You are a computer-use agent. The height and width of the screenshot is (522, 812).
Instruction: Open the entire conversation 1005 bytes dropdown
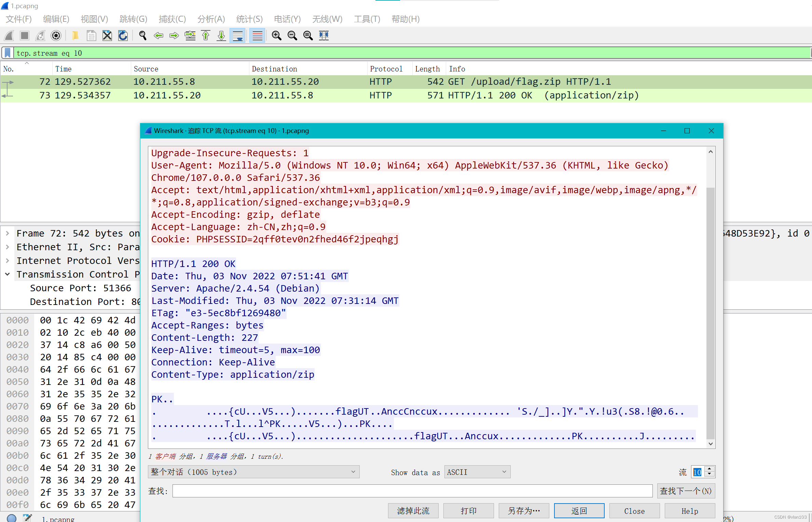(253, 472)
